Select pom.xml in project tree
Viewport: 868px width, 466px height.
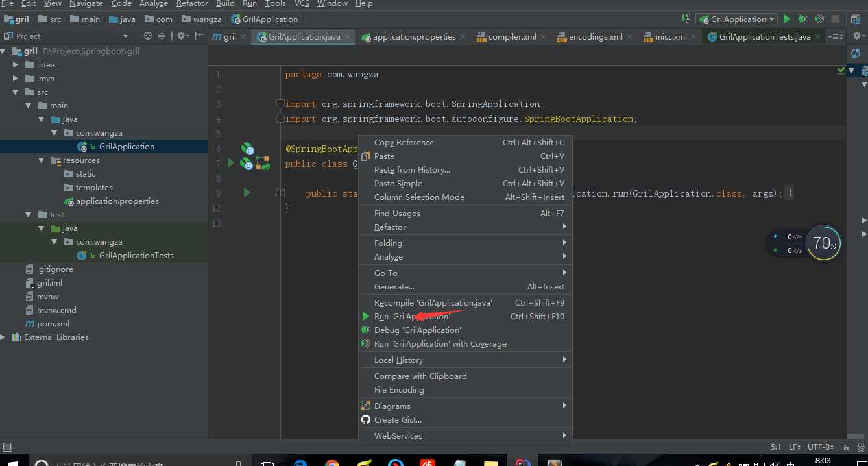click(53, 323)
